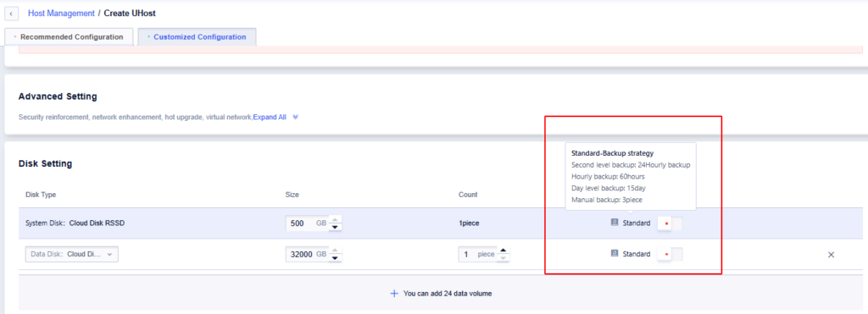The image size is (868, 314).
Task: Toggle System Disk Standard backup switch
Action: point(670,223)
